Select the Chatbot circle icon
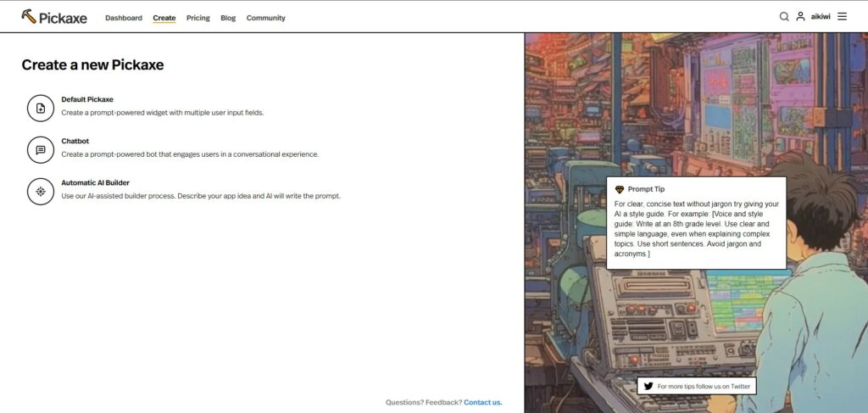 41,149
